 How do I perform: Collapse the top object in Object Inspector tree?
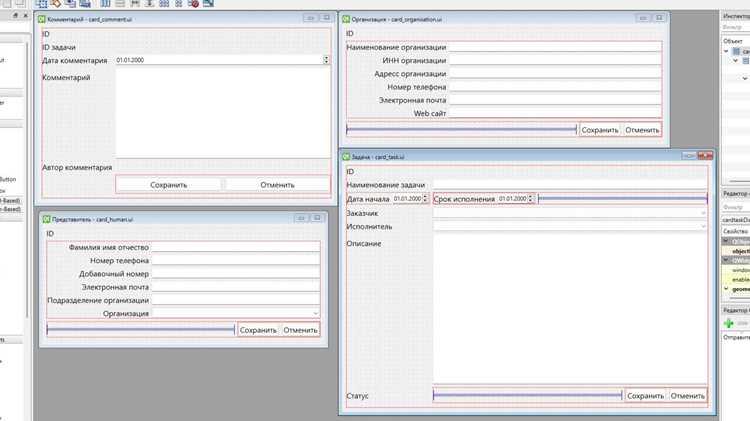coord(726,51)
